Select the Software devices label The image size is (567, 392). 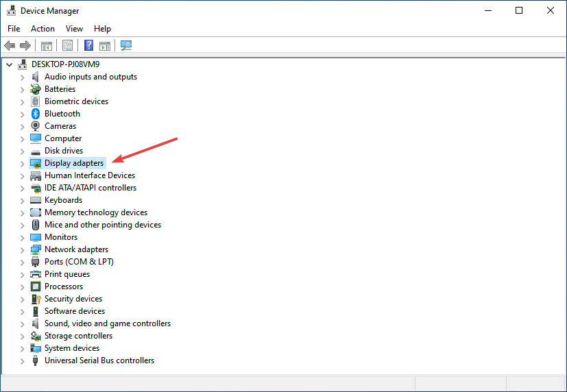75,311
